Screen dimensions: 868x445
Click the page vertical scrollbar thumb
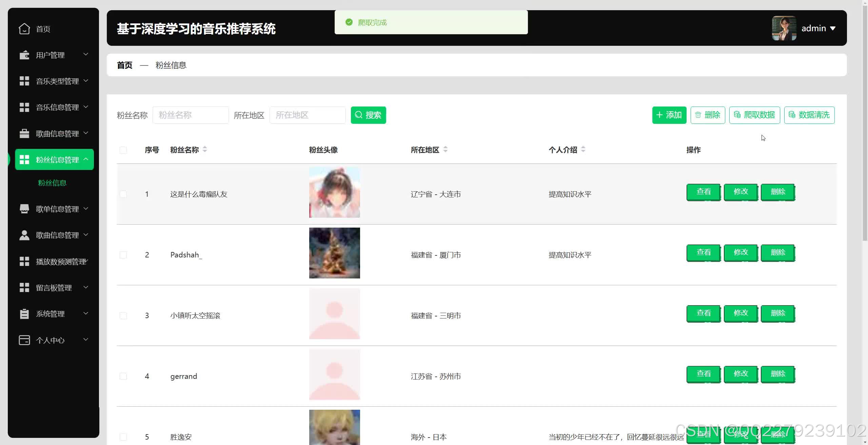(x=865, y=122)
